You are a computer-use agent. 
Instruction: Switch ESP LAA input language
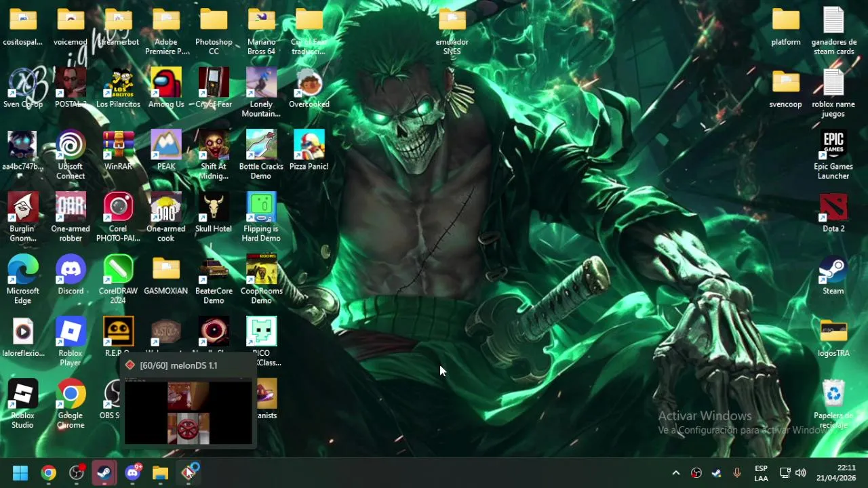761,473
